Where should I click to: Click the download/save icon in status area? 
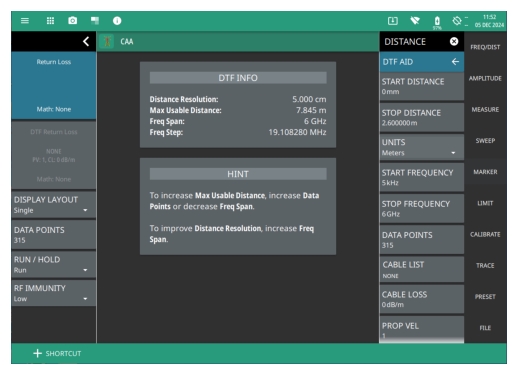393,21
